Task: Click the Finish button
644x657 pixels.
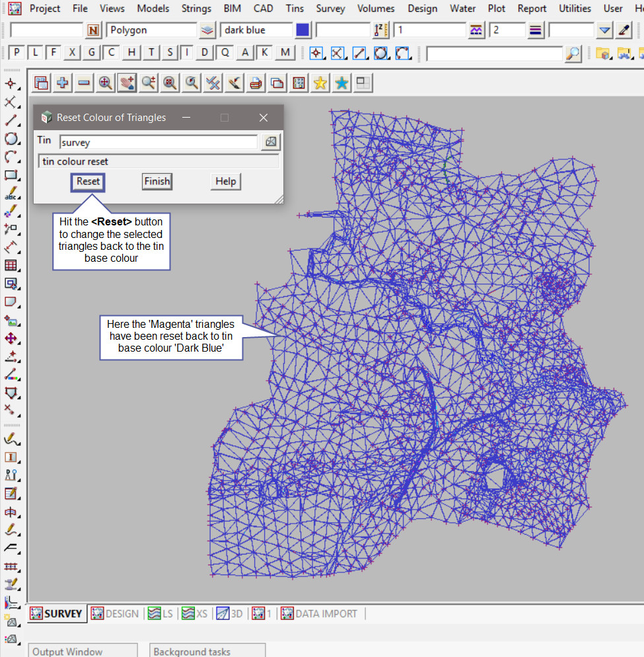Action: point(157,181)
